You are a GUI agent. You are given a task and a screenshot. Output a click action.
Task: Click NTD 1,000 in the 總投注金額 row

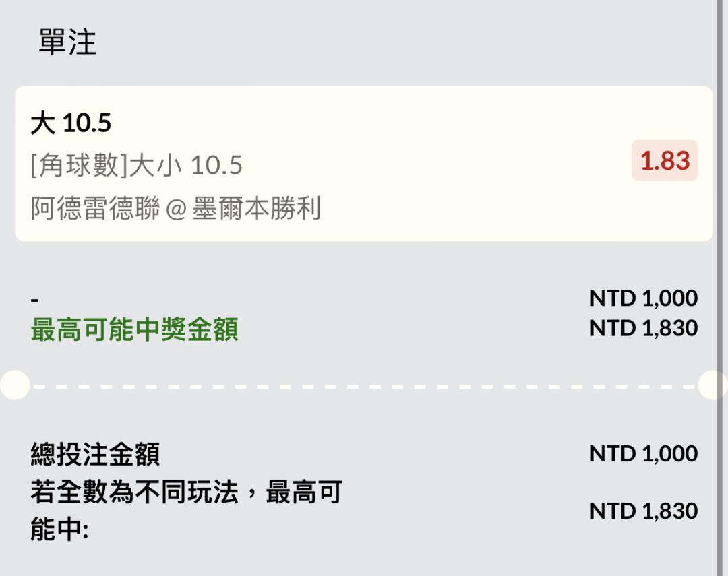coord(643,453)
